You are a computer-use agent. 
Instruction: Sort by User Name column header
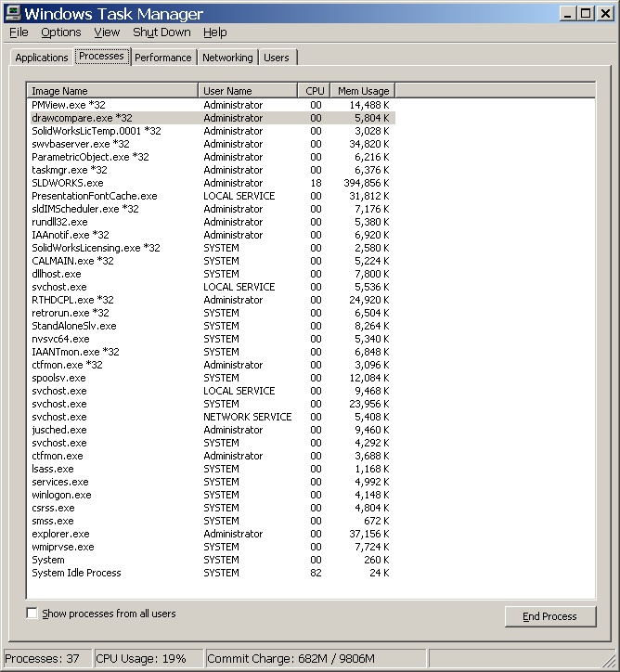point(248,91)
